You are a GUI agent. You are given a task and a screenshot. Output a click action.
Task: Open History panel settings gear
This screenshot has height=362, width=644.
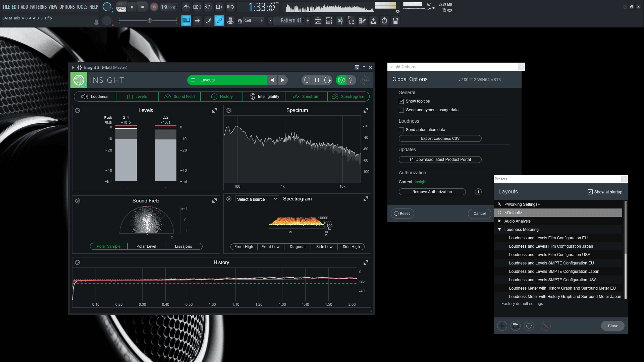tap(78, 263)
